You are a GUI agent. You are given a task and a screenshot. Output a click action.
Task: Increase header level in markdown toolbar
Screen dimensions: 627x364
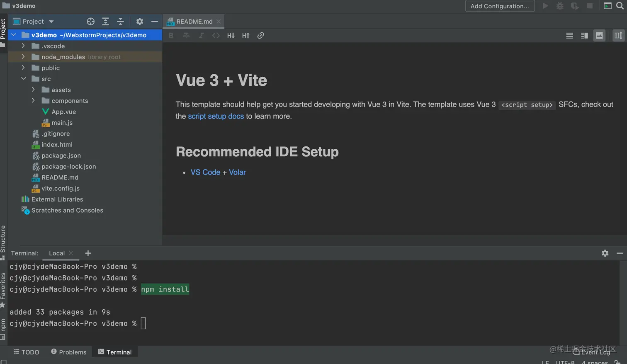coord(246,36)
